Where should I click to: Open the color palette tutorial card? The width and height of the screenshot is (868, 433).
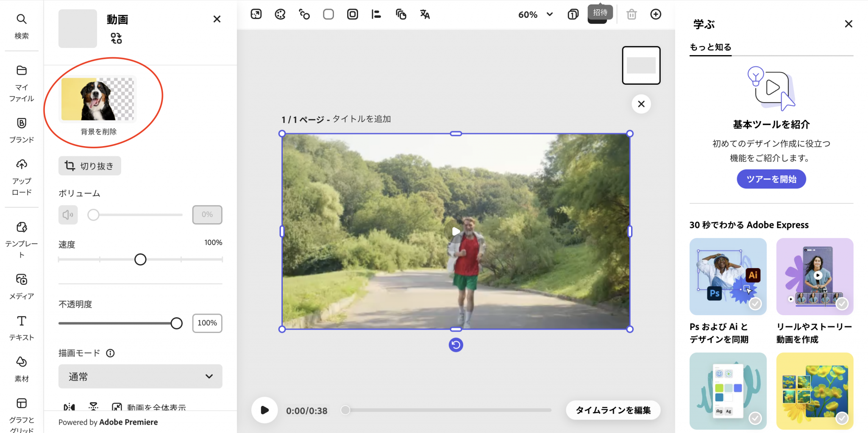[728, 391]
